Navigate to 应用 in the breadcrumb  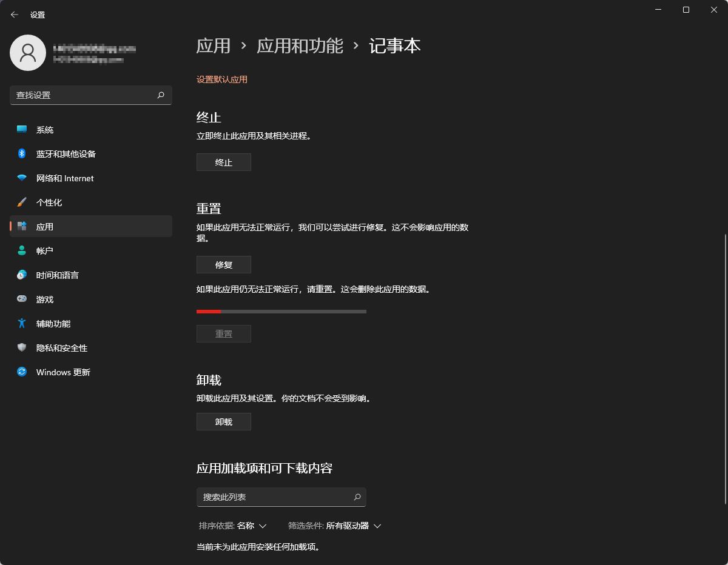214,45
